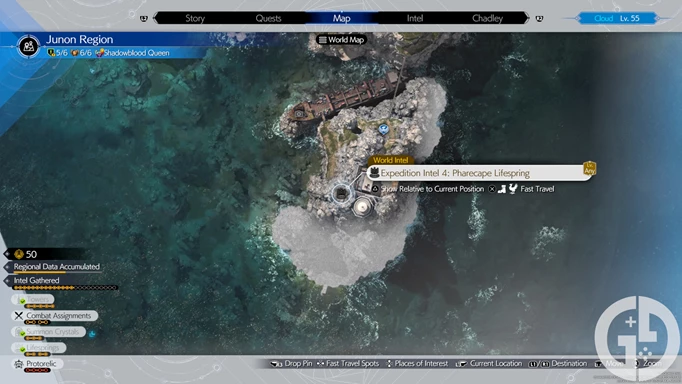Click the stick icon beside Current Location

(x=461, y=364)
